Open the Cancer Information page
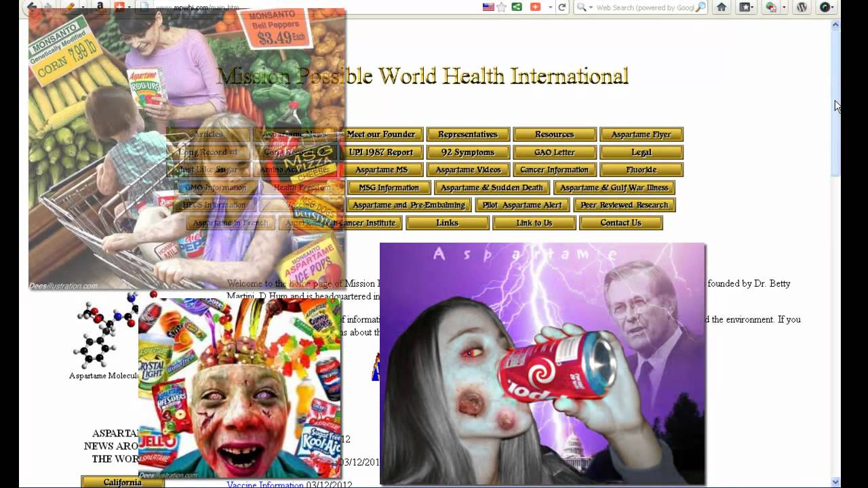This screenshot has width=868, height=488. click(555, 169)
